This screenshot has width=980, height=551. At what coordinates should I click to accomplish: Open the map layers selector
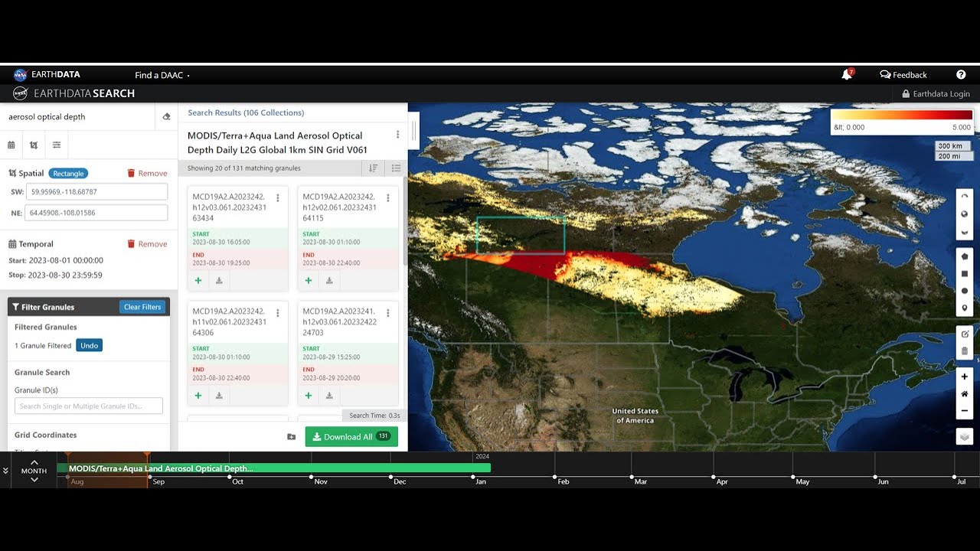click(x=965, y=436)
